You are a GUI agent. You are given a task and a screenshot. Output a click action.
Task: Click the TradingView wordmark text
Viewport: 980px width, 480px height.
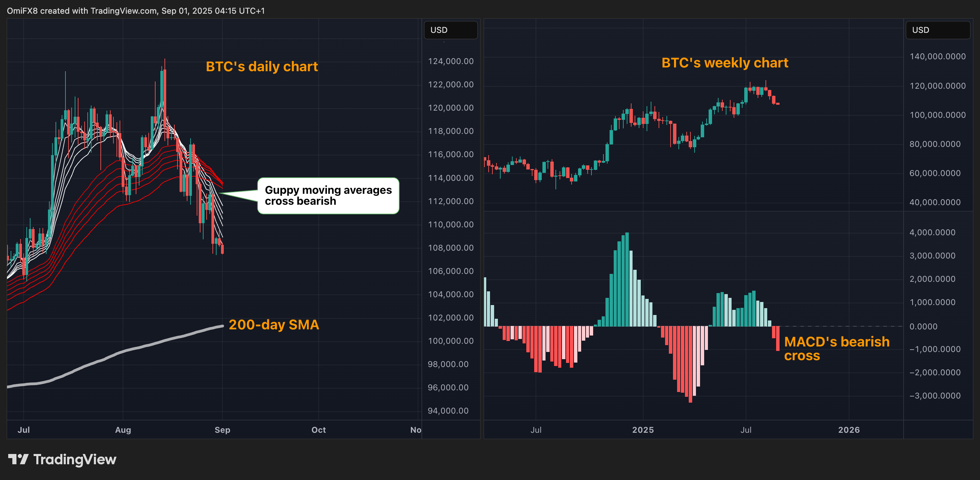point(75,459)
